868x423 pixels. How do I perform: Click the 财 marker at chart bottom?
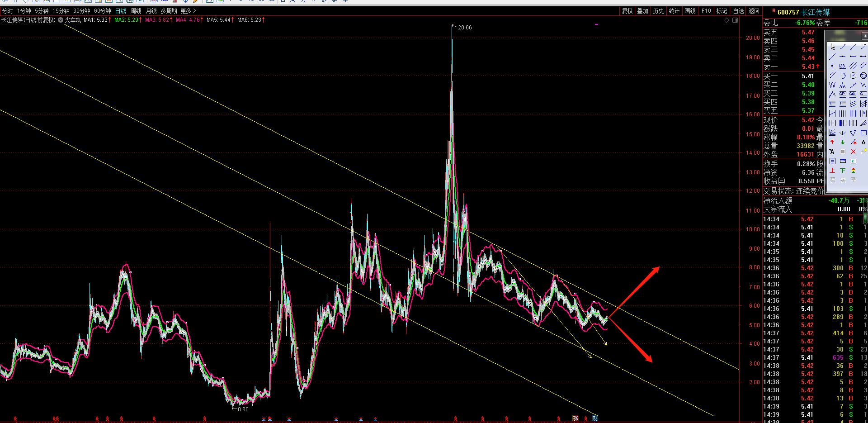point(595,418)
